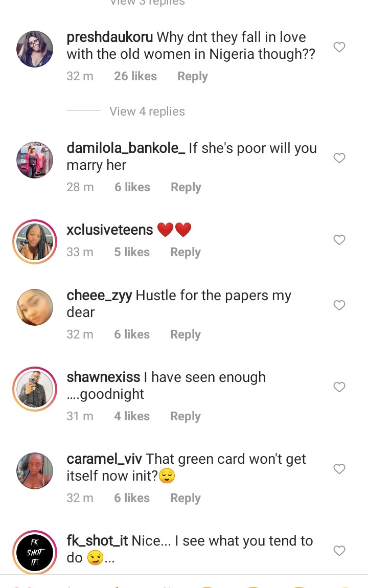Image resolution: width=368 pixels, height=588 pixels.
Task: Tap the heart beside shawnexiss's comment
Action: (x=339, y=387)
